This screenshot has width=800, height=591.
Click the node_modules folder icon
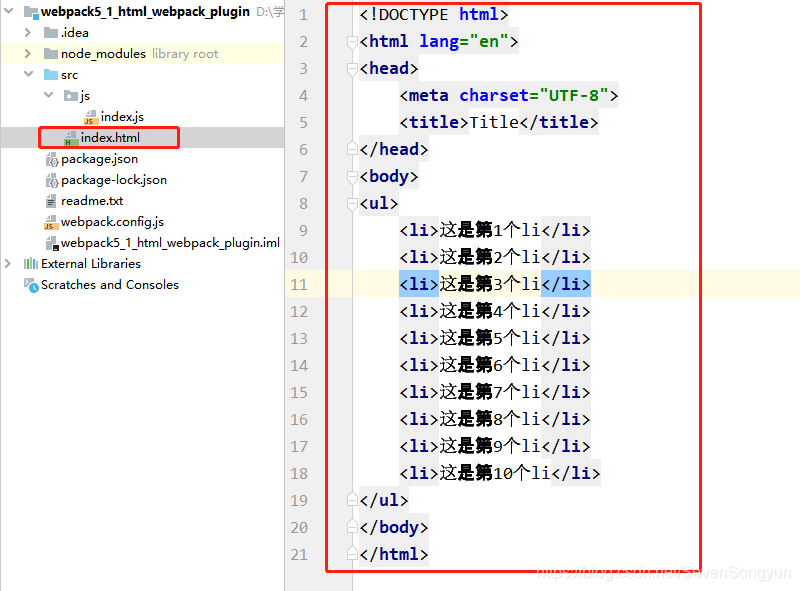point(51,54)
